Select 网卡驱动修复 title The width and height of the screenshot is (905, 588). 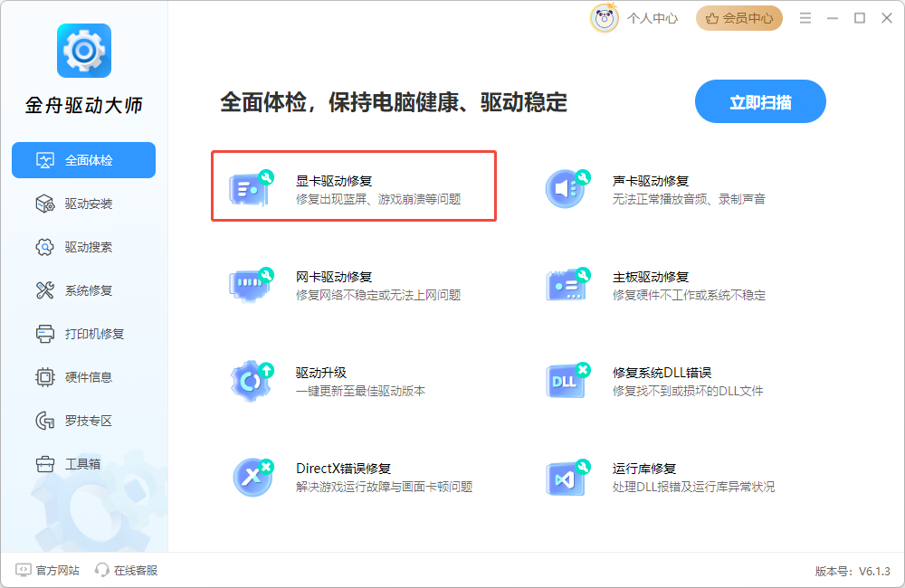[x=334, y=277]
